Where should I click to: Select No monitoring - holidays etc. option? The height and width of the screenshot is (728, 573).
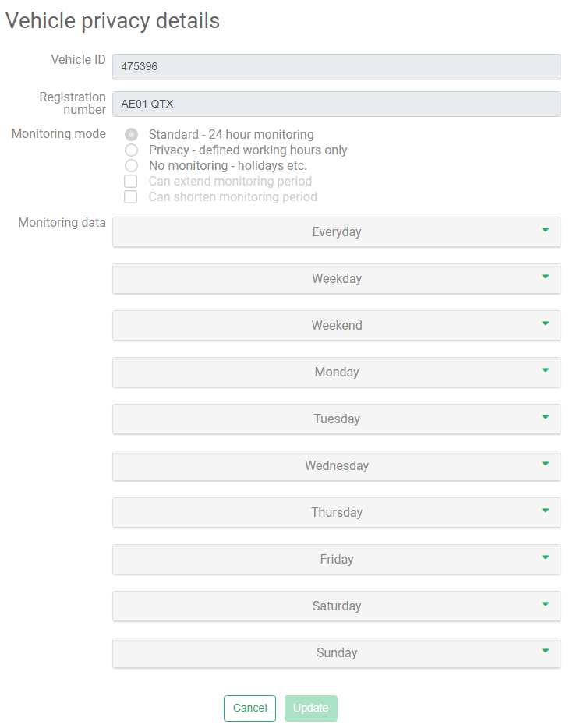[x=132, y=166]
